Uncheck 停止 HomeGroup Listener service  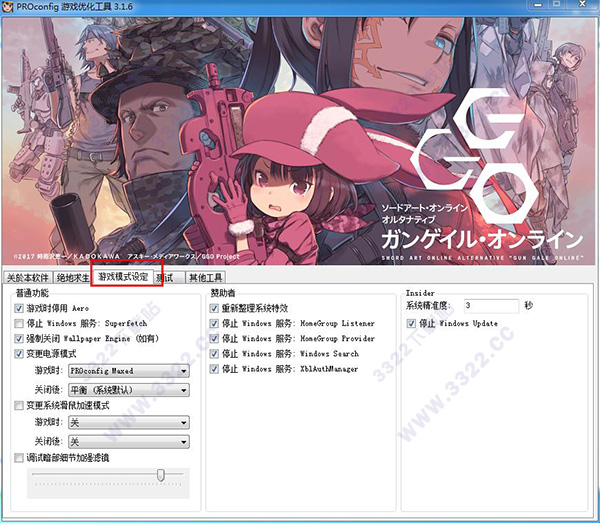click(x=214, y=323)
